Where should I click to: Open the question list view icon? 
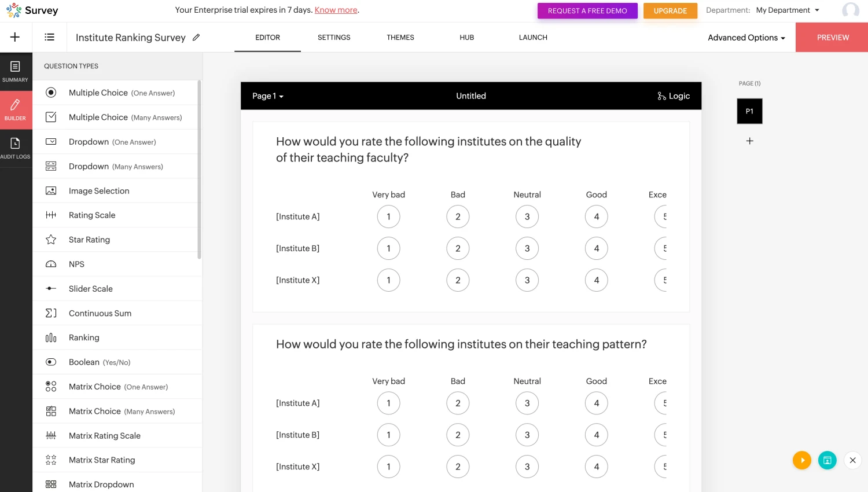point(49,36)
